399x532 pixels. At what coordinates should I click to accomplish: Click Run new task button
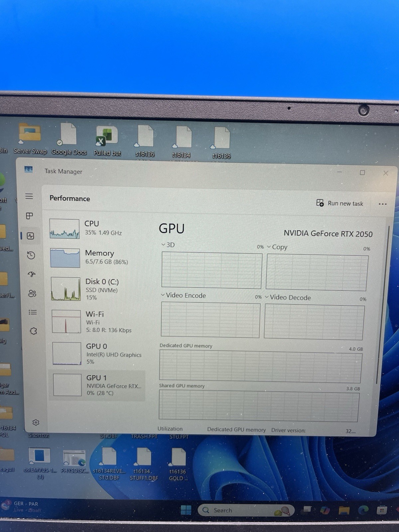[x=339, y=203]
